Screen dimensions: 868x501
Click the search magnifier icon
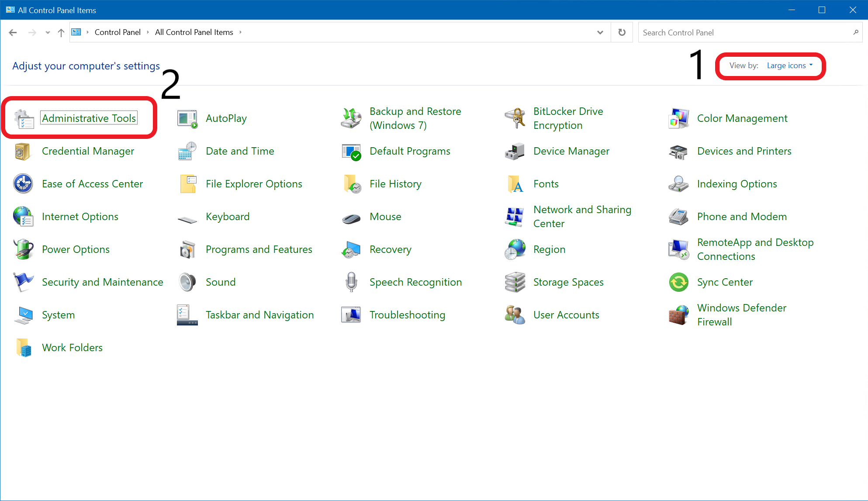pos(855,32)
